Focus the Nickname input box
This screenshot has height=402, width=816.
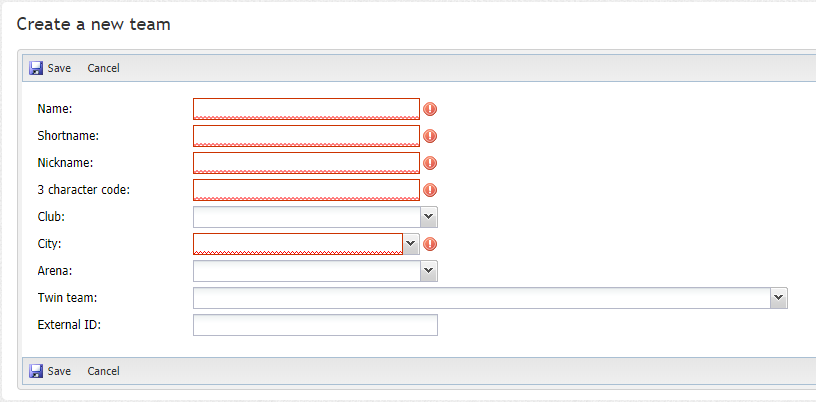coord(307,163)
